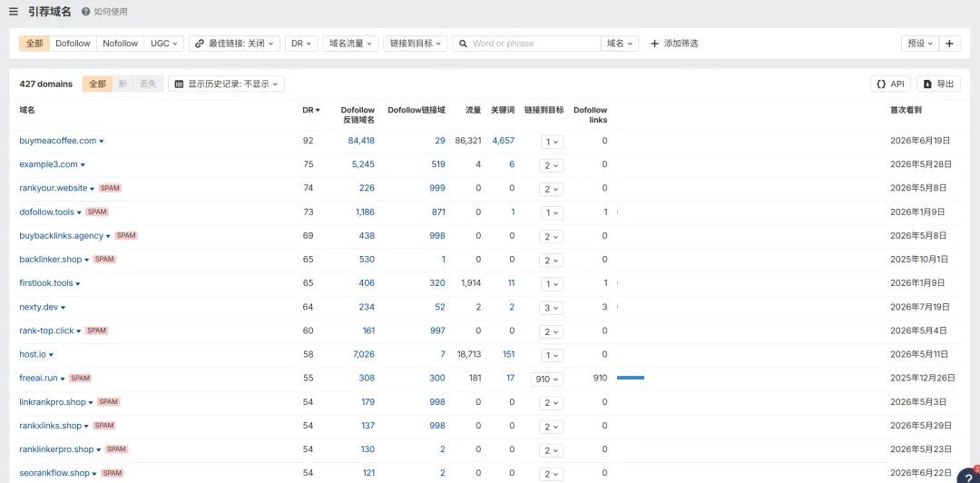Click the SPAM badge on rank-top.click
Image resolution: width=980 pixels, height=483 pixels.
click(97, 330)
